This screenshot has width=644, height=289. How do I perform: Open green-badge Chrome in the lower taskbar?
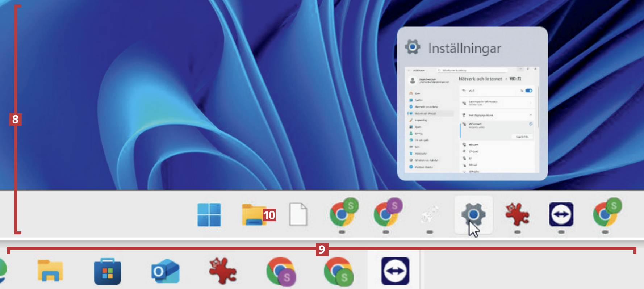pyautogui.click(x=338, y=271)
